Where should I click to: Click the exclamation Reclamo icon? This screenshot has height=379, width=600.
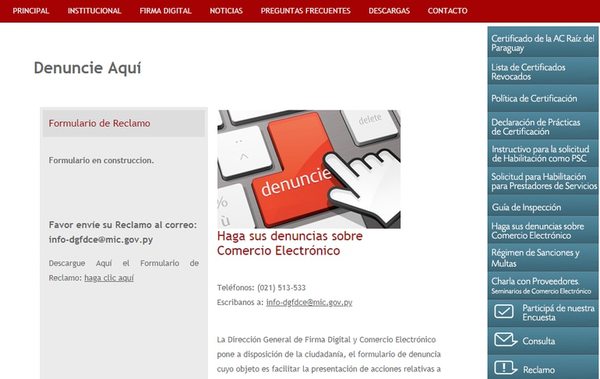[x=505, y=368]
